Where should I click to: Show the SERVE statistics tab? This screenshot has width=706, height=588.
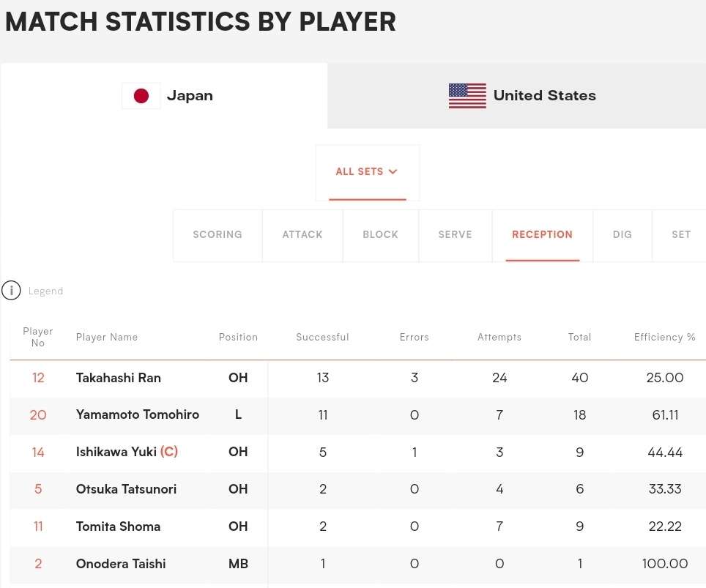[456, 235]
